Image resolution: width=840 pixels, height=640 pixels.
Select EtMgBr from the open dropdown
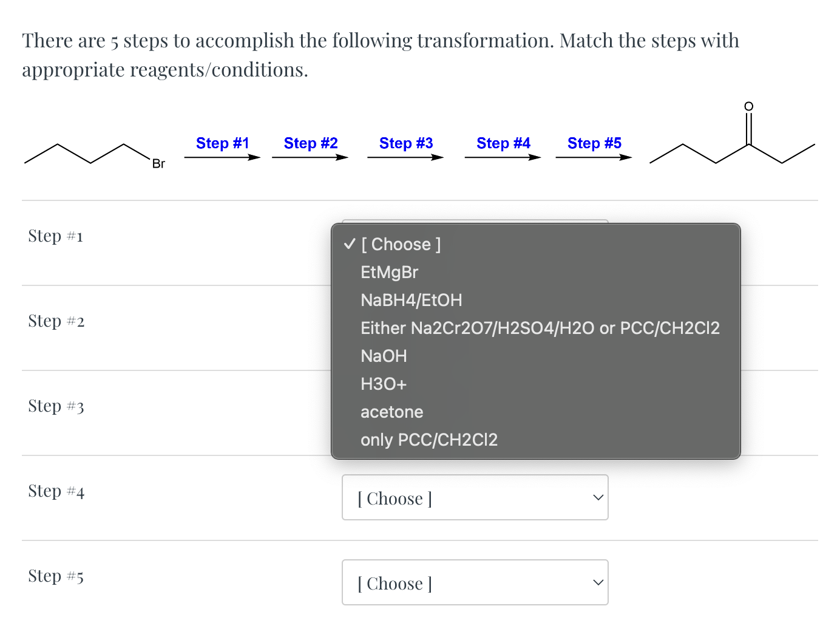point(389,272)
